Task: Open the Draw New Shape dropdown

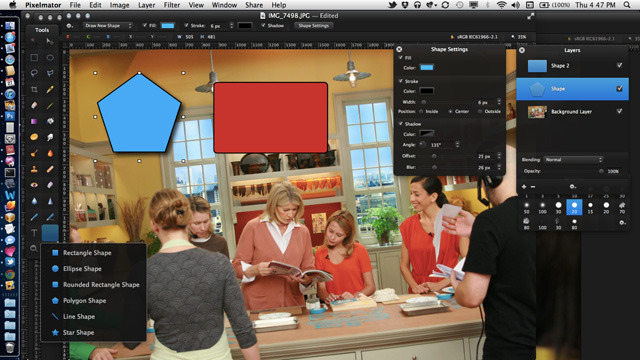Action: (108, 25)
